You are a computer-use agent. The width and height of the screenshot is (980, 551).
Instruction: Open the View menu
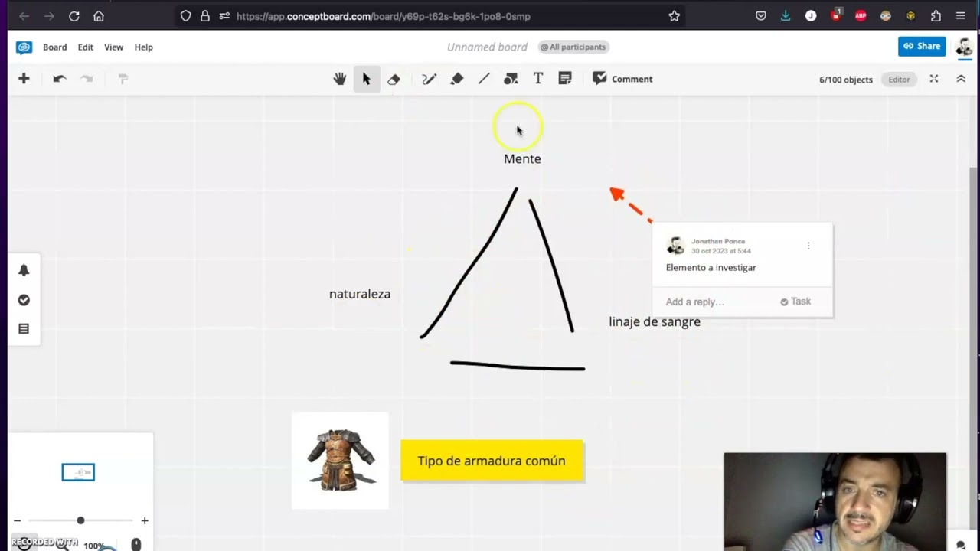(x=113, y=47)
